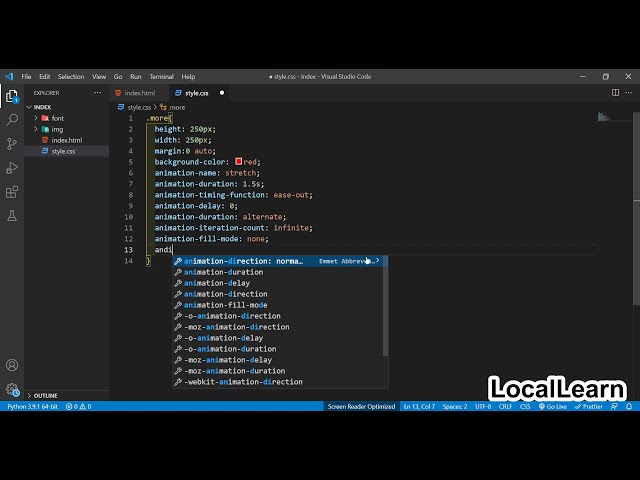Open the File menu

[x=26, y=76]
